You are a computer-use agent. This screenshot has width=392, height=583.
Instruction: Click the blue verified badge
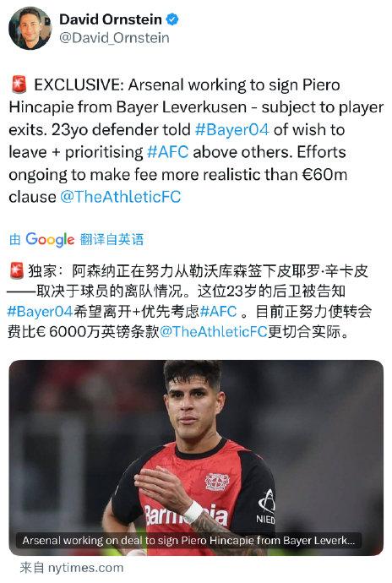(171, 19)
